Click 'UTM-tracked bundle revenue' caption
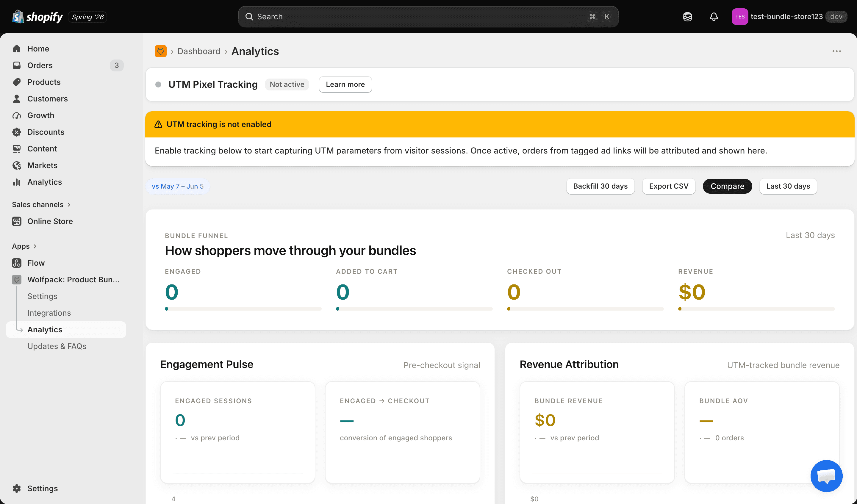Viewport: 857px width, 504px height. coord(783,365)
